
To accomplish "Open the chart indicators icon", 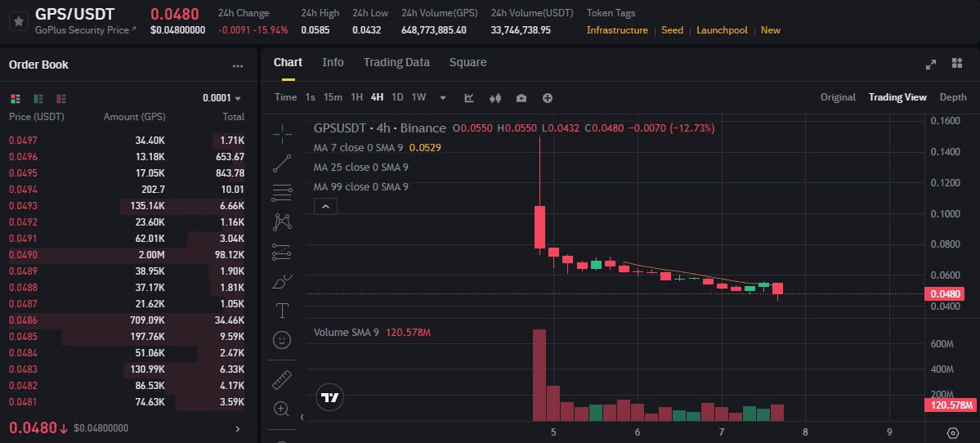I will (469, 97).
